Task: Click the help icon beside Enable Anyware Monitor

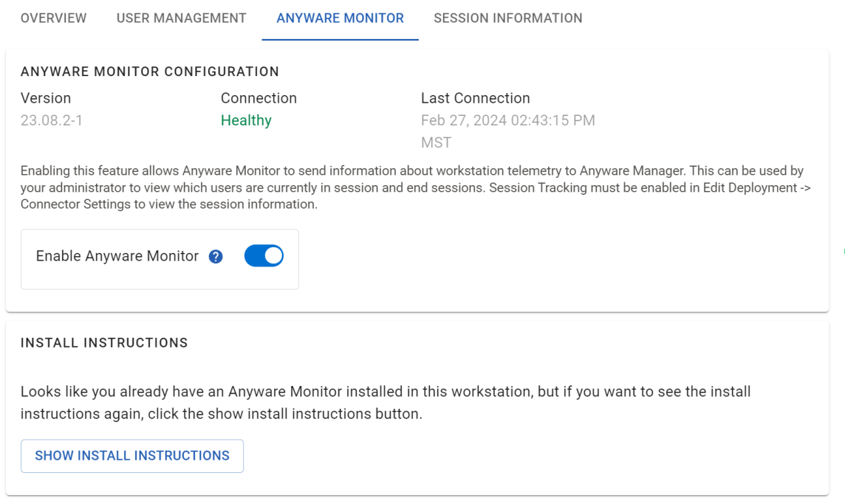Action: [216, 257]
